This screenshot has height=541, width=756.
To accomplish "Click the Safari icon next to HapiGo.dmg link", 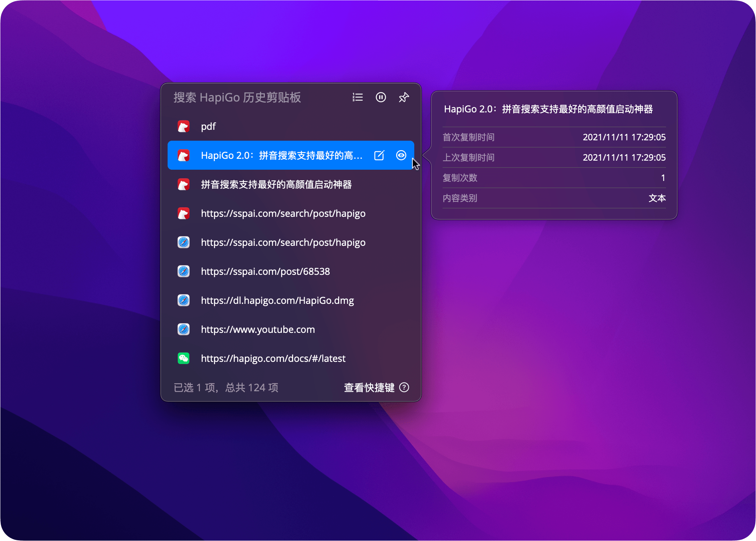I will 184,300.
